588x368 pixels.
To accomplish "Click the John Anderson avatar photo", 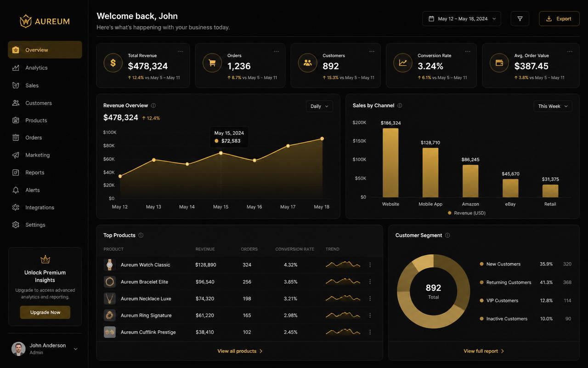I will (18, 349).
